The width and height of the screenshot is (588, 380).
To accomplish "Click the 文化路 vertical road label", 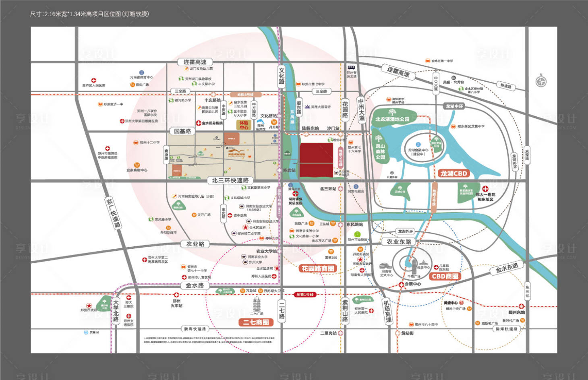I will (x=282, y=76).
